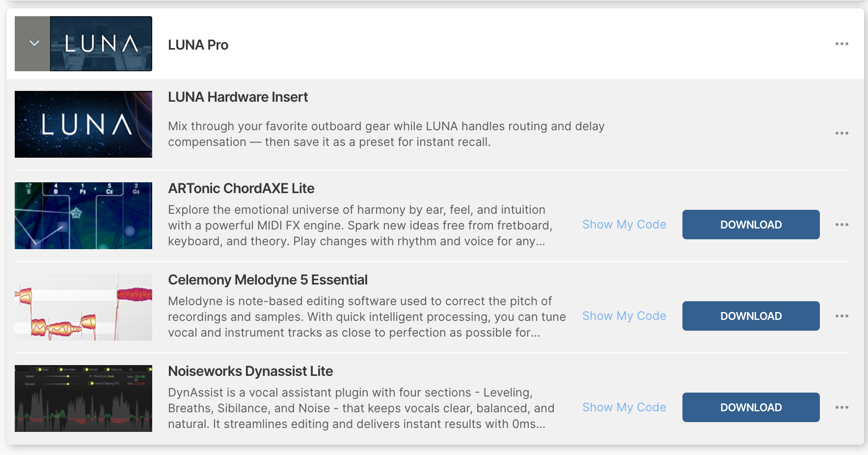Click the Noiseworks Dynassist Lite thumbnail
Image resolution: width=868 pixels, height=455 pixels.
[x=83, y=398]
